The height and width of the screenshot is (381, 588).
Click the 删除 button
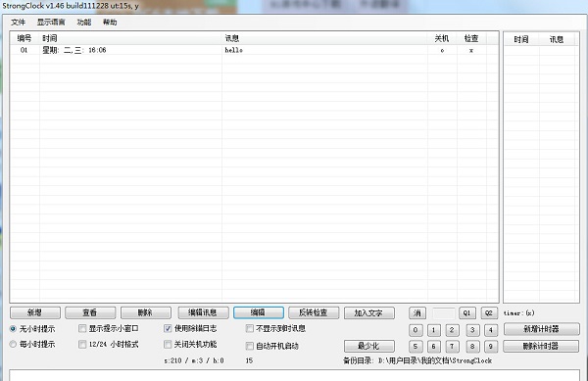[x=145, y=312]
